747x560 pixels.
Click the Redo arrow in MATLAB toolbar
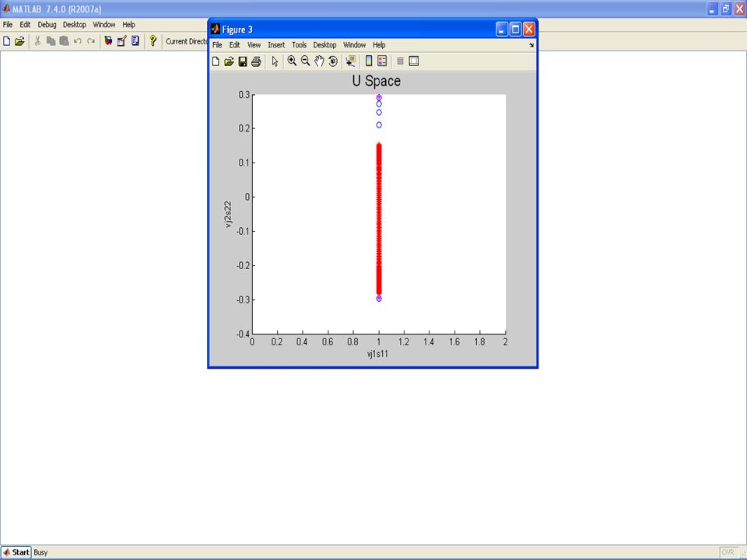tap(91, 41)
